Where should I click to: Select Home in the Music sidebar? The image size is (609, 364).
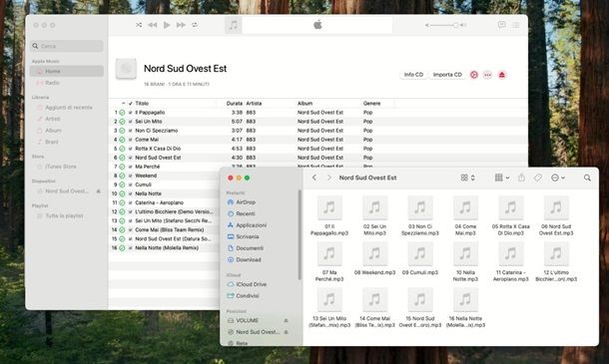coord(67,71)
